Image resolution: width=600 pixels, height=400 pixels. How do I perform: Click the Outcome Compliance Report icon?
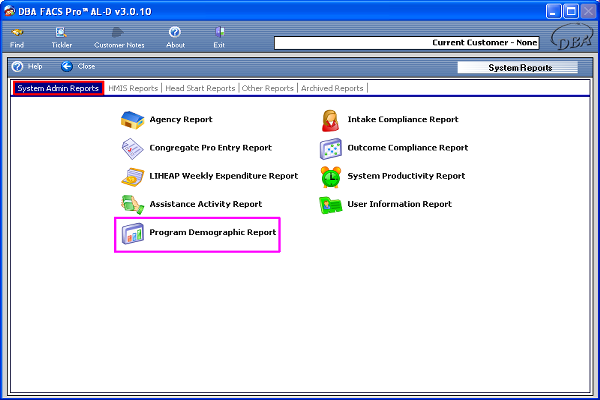tap(331, 148)
